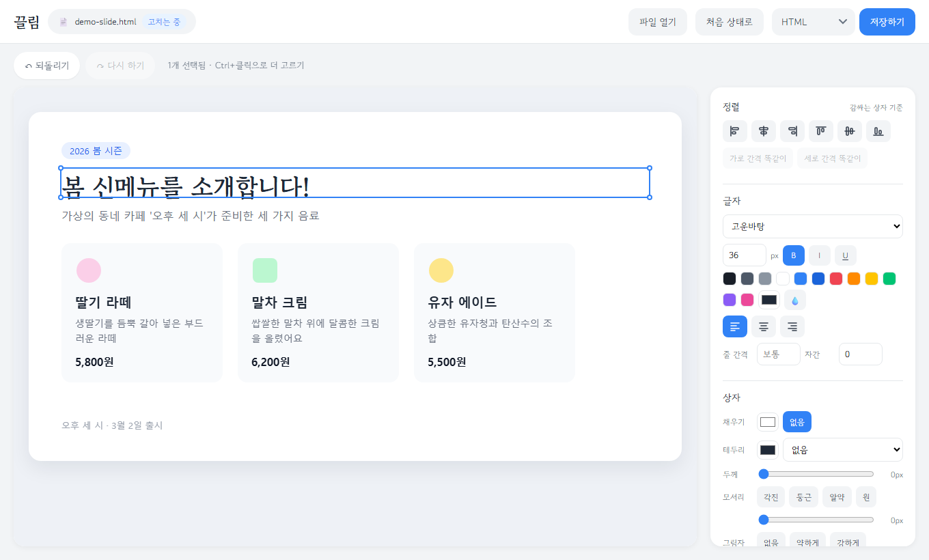This screenshot has height=560, width=929.
Task: Pick the red text color swatch
Action: pos(836,279)
